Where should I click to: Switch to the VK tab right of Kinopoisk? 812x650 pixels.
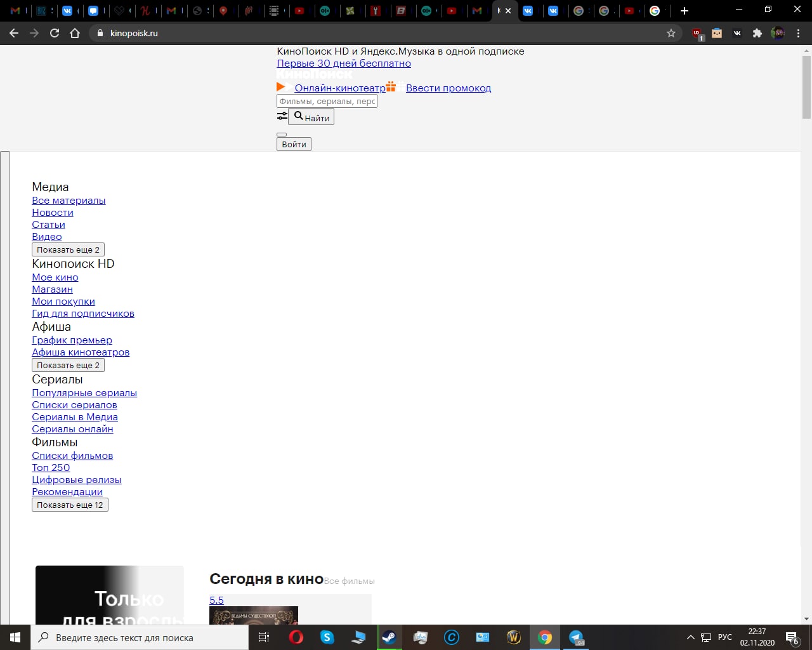click(528, 11)
